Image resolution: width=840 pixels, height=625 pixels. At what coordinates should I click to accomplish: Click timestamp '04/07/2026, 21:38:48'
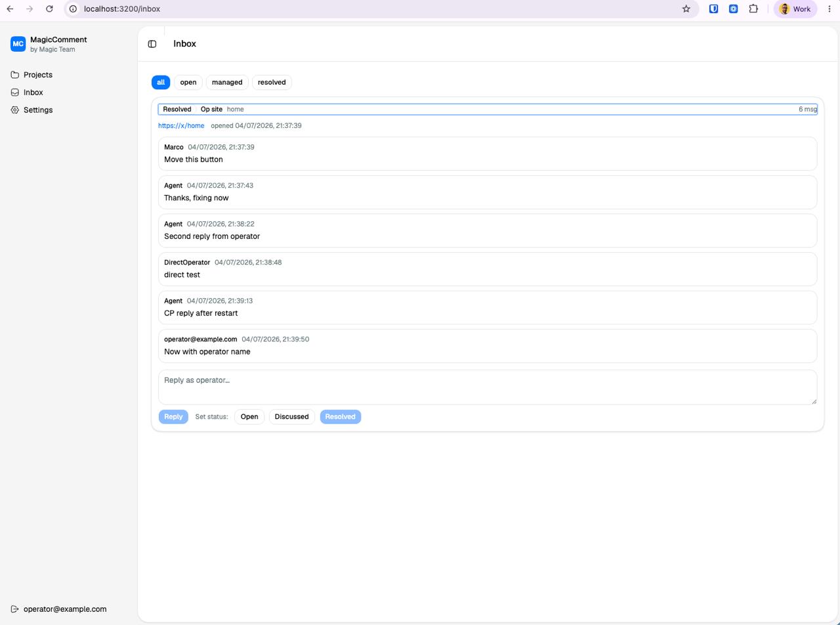pyautogui.click(x=248, y=263)
